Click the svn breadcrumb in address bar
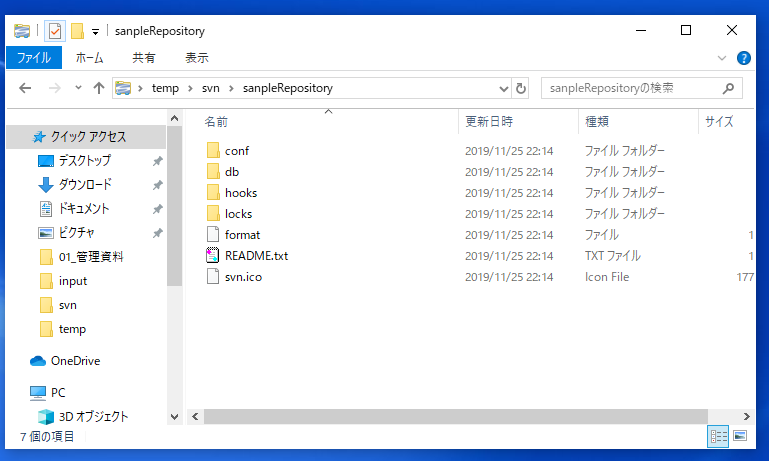Image resolution: width=769 pixels, height=461 pixels. tap(211, 88)
